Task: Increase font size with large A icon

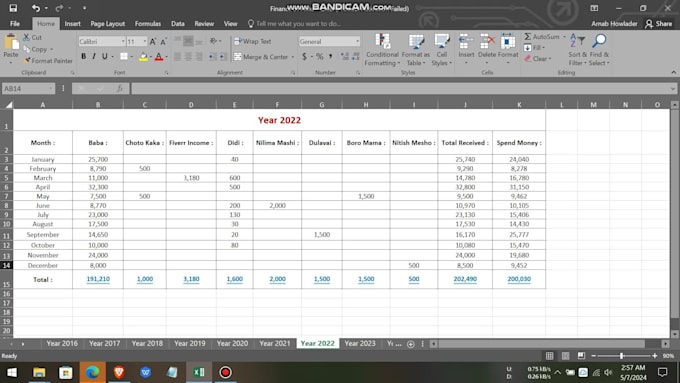Action: (153, 42)
